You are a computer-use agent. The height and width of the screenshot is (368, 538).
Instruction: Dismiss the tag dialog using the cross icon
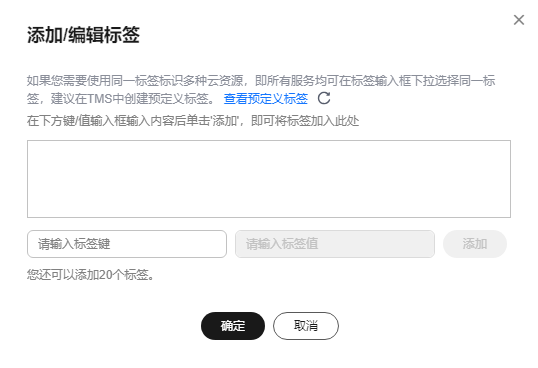pyautogui.click(x=519, y=20)
